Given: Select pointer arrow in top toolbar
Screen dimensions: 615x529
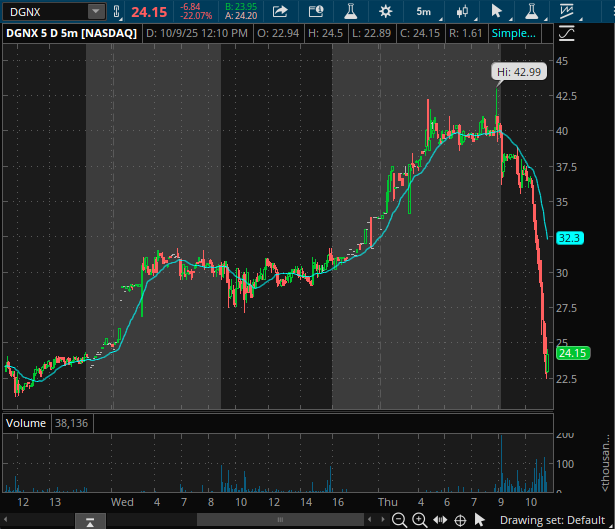Looking at the screenshot, I should click(497, 11).
